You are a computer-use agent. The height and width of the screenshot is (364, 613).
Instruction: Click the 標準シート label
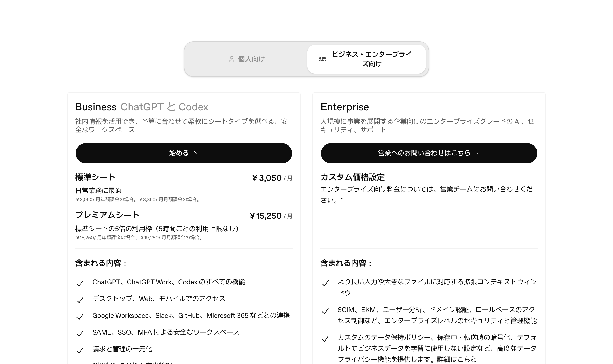[95, 177]
